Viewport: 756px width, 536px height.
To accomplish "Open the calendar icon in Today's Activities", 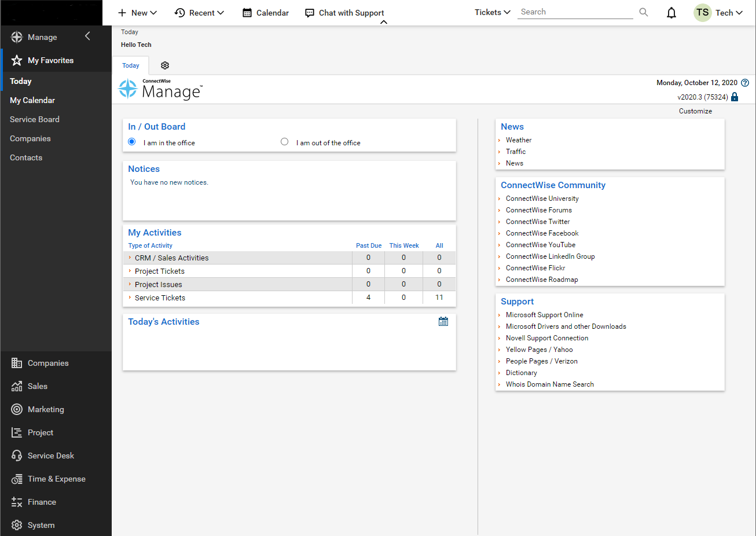I will tap(443, 321).
